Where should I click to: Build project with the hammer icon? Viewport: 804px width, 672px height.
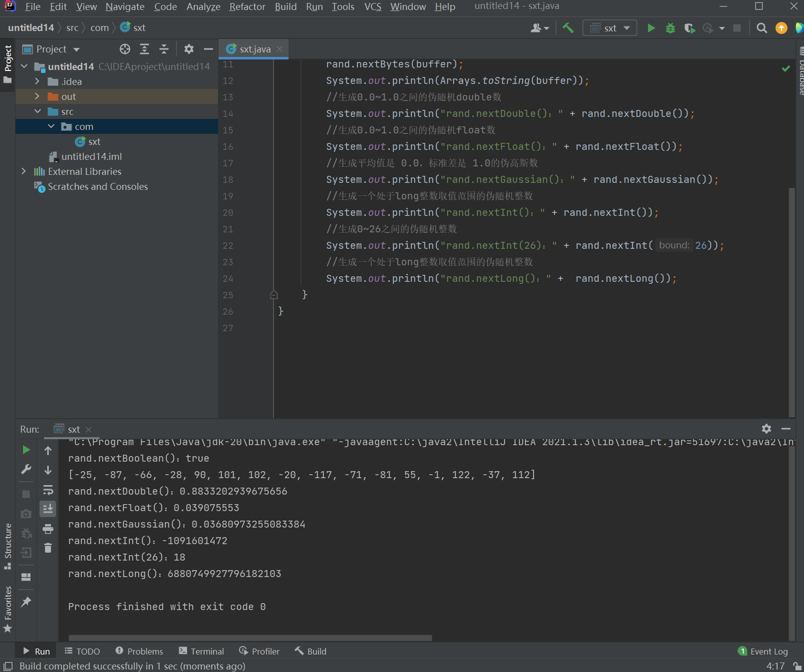pyautogui.click(x=568, y=28)
